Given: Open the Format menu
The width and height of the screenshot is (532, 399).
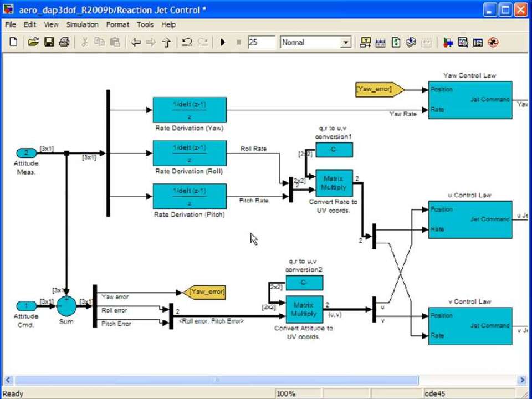Looking at the screenshot, I should [117, 24].
